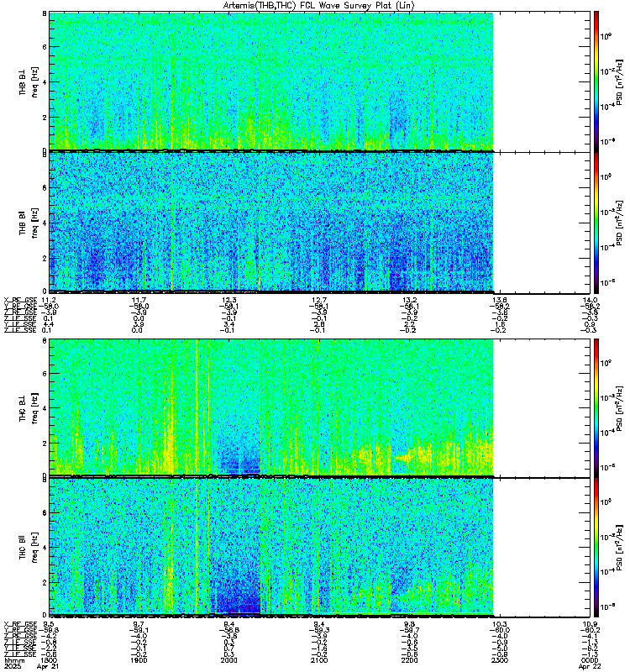Click the THB X_RE_GSE value 14.0
The image size is (630, 672).
[x=590, y=300]
